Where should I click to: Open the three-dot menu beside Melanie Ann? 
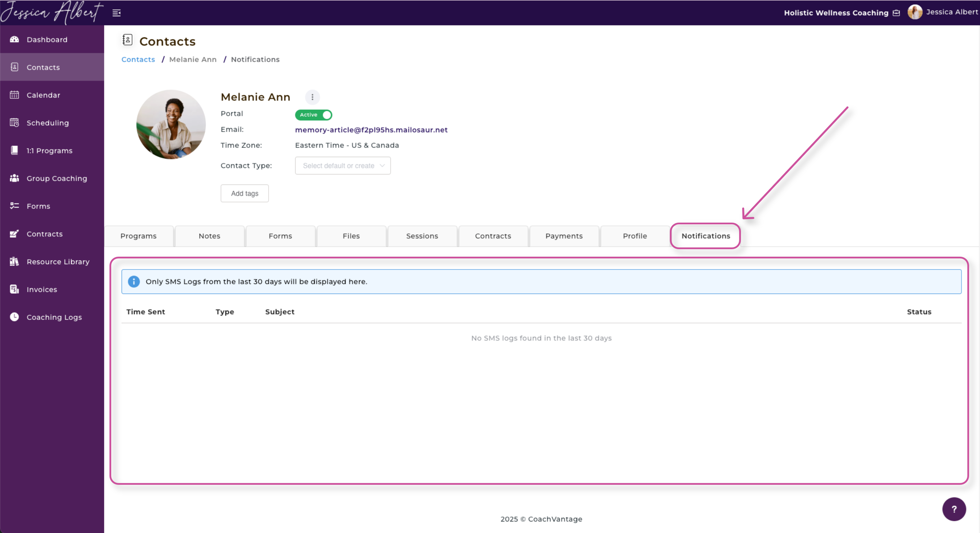pos(312,97)
